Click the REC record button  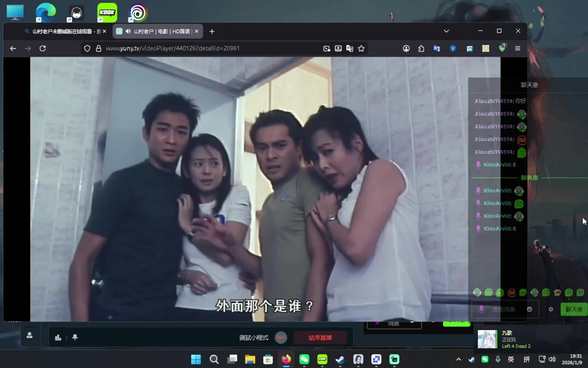point(281,337)
